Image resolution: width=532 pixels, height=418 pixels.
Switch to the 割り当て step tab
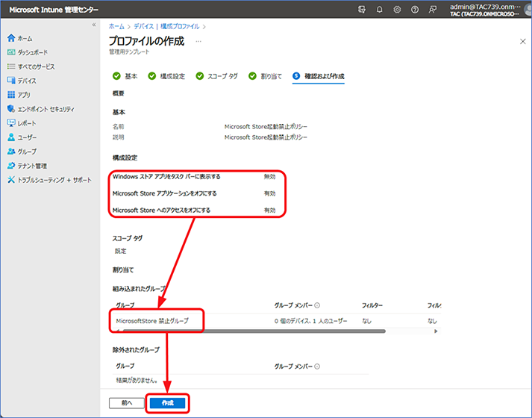coord(265,76)
